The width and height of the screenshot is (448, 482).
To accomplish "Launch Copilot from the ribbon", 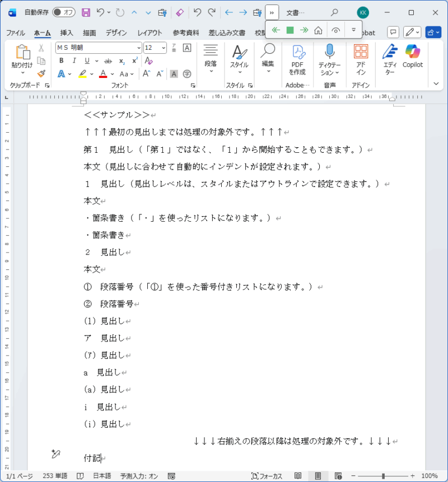I will click(x=413, y=57).
